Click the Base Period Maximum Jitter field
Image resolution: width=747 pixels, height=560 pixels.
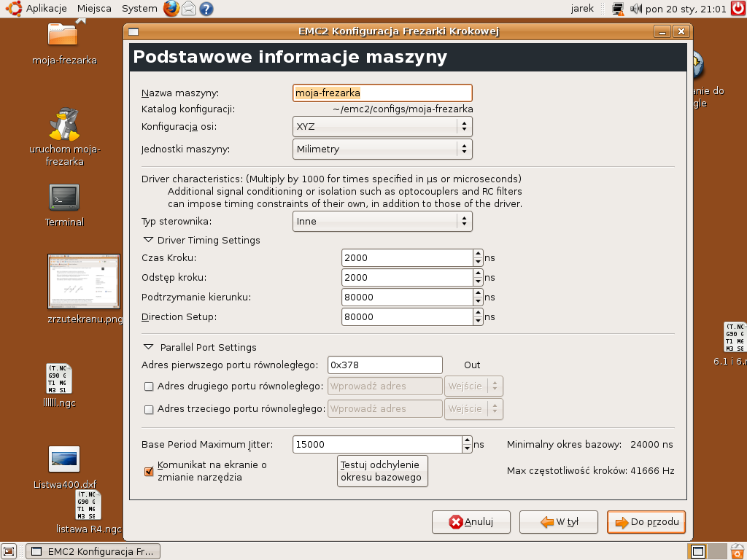(377, 444)
